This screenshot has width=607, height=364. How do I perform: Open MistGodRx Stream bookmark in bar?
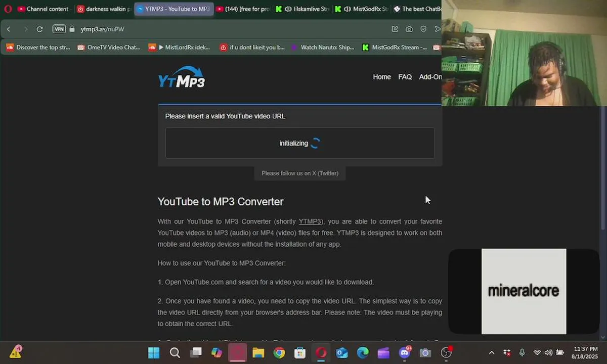(x=395, y=48)
